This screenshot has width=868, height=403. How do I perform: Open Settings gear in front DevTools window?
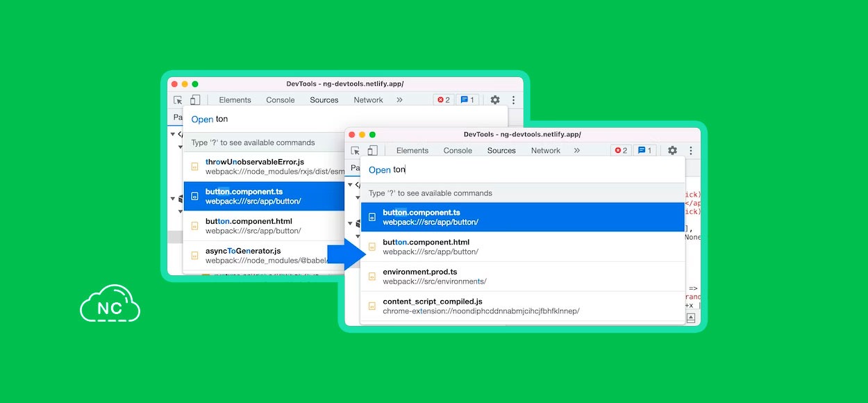coord(672,151)
